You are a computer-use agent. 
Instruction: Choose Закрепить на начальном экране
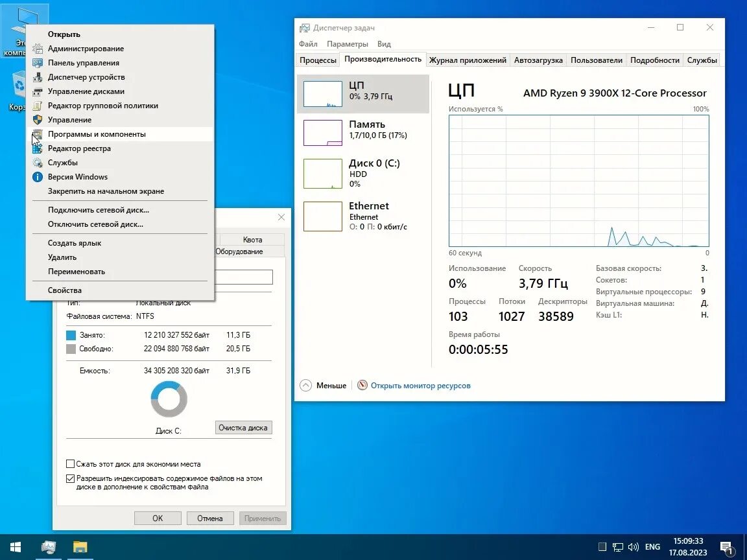(119, 191)
